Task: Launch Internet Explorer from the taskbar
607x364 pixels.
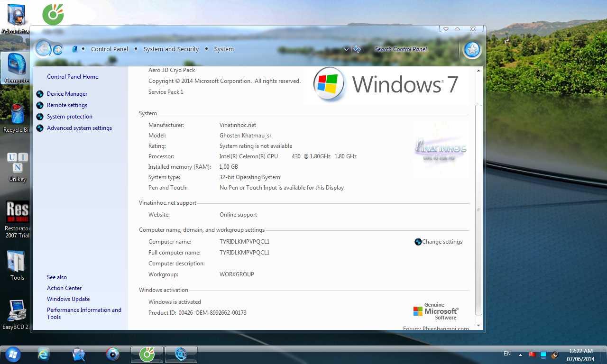Action: point(44,354)
